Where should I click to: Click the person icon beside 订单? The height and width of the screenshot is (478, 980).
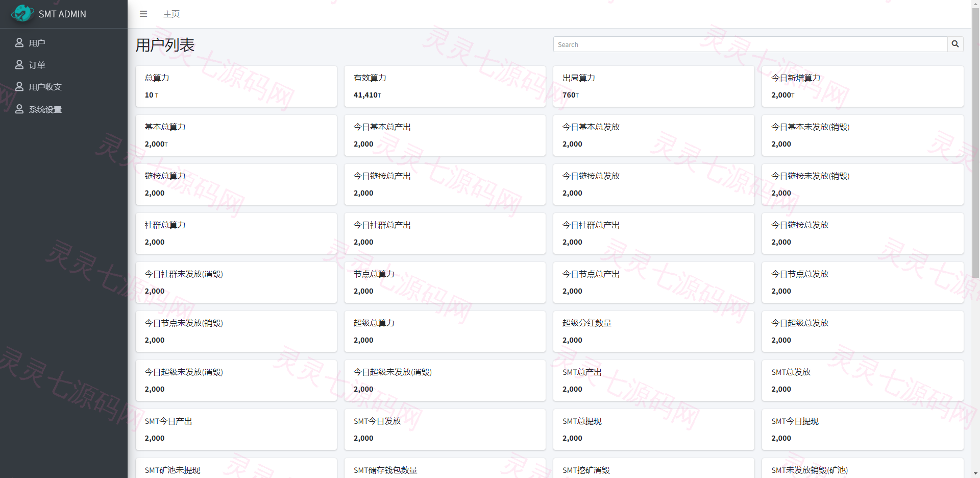(19, 65)
